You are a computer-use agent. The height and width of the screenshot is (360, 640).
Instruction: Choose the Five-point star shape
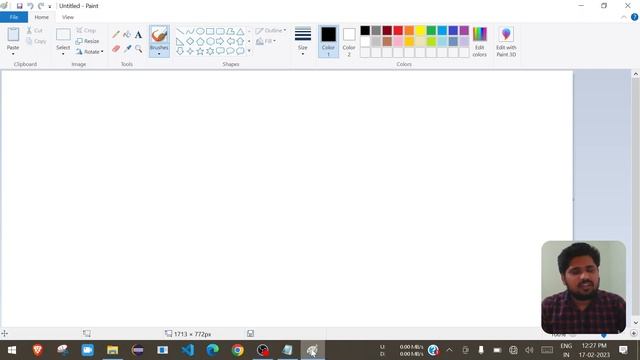click(200, 51)
